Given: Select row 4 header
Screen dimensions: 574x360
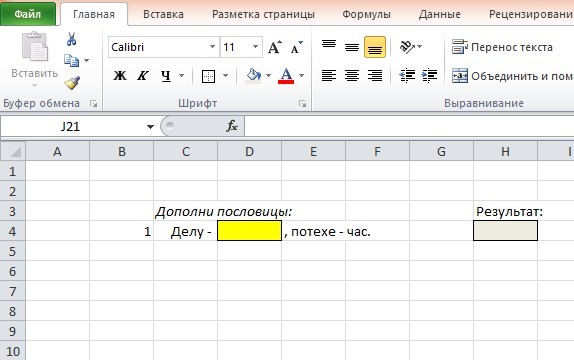Looking at the screenshot, I should (x=13, y=231).
